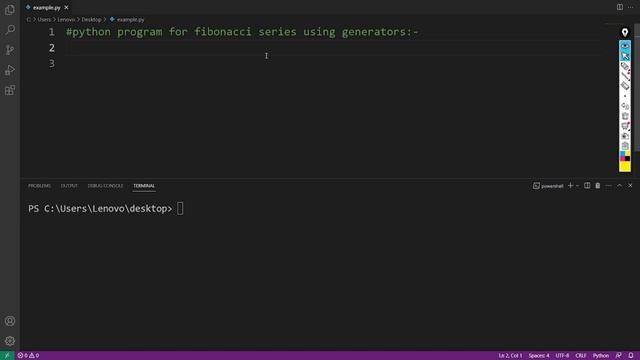The height and width of the screenshot is (360, 640).
Task: Click the feedback icon in status bar
Action: tap(619, 356)
